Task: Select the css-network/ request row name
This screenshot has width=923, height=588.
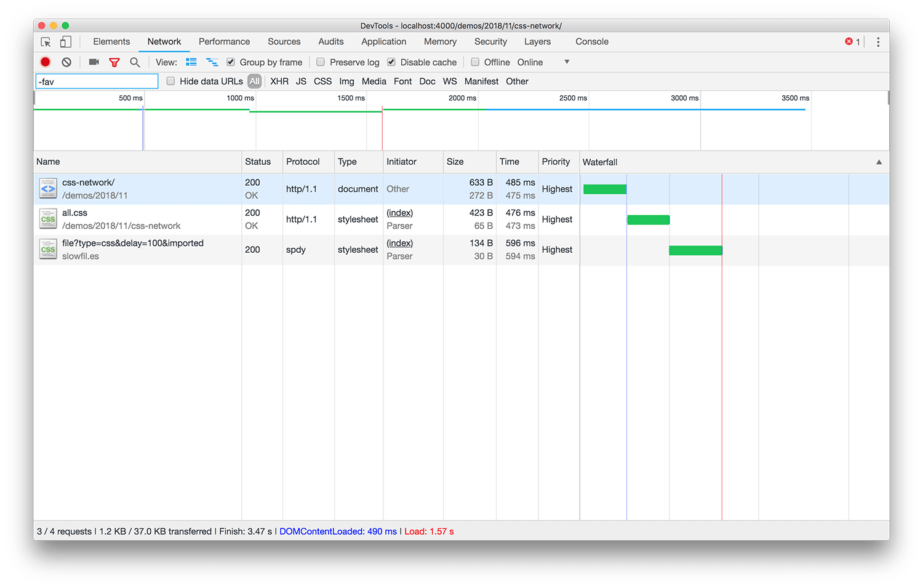Action: click(x=88, y=183)
